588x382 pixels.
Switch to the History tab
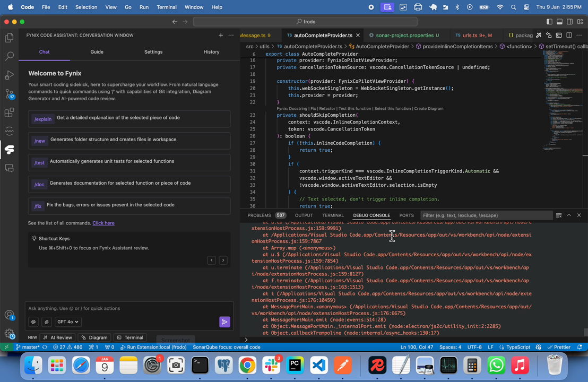click(x=211, y=52)
